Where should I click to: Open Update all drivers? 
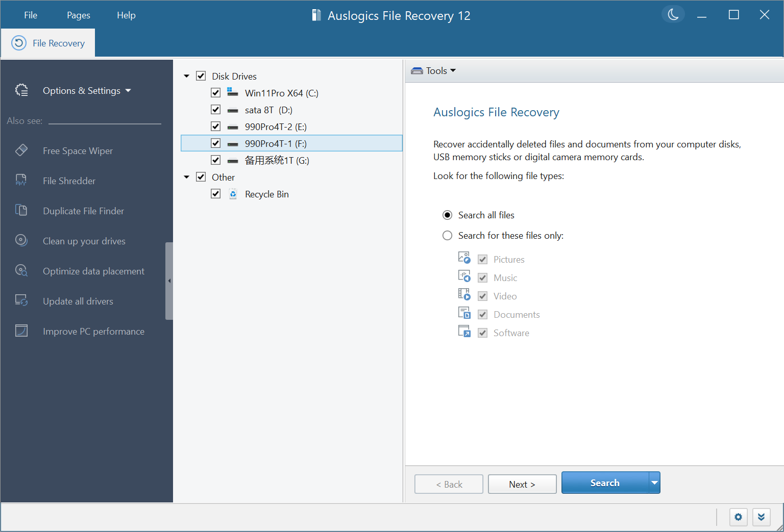click(78, 301)
